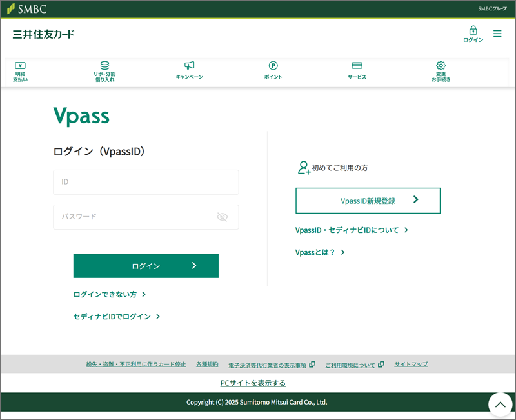
Task: Open the サービス menu item
Action: (357, 70)
